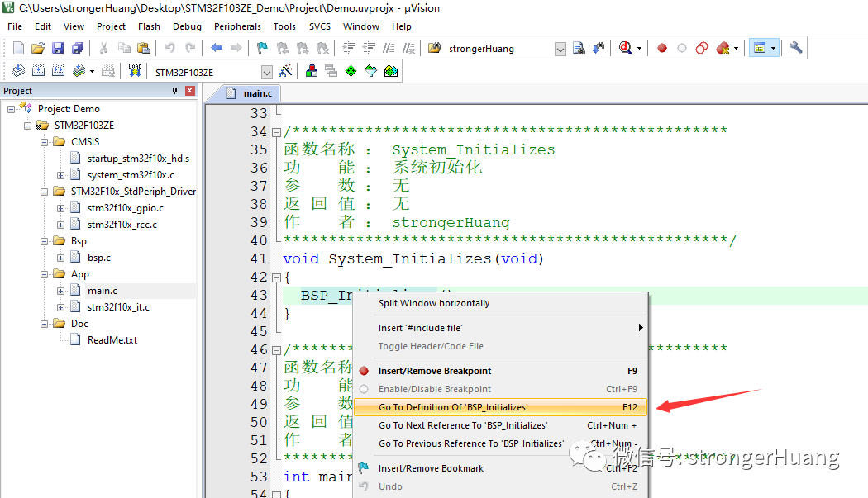The image size is (868, 498).
Task: Fold the function body at line 42
Action: [x=277, y=277]
